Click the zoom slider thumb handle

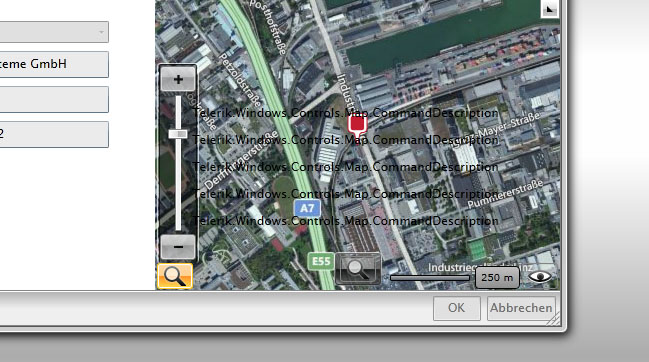tap(178, 134)
